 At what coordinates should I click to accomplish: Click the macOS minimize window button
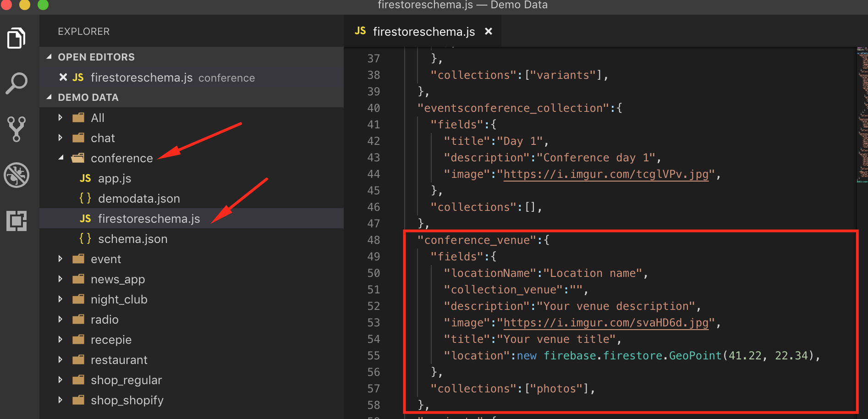pos(25,5)
